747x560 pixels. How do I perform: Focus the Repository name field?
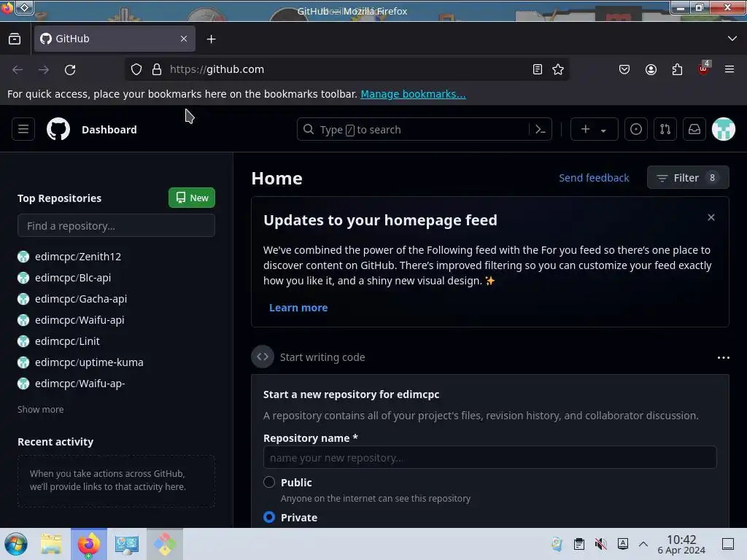[489, 458]
